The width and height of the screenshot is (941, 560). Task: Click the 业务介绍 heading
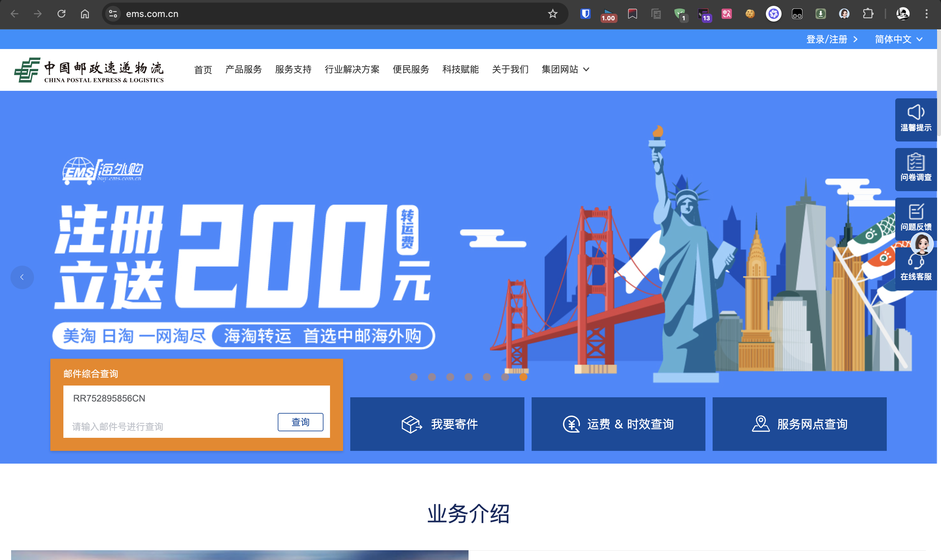(x=468, y=514)
